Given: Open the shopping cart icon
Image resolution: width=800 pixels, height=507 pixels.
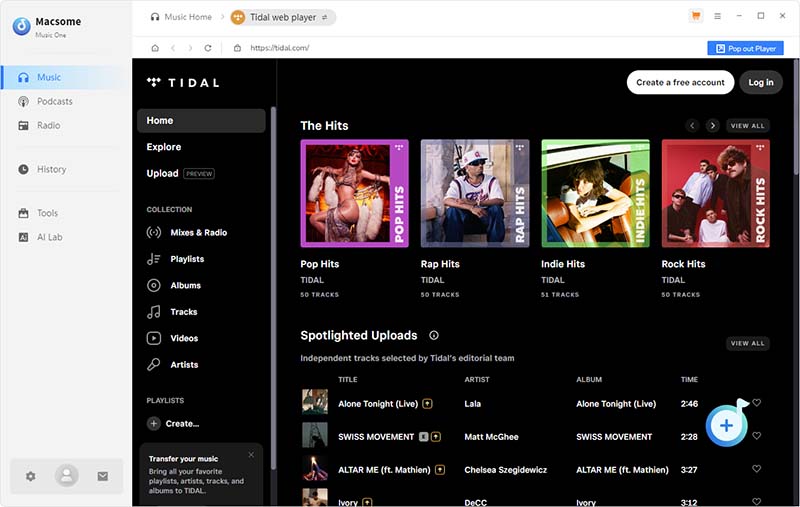Looking at the screenshot, I should point(695,16).
